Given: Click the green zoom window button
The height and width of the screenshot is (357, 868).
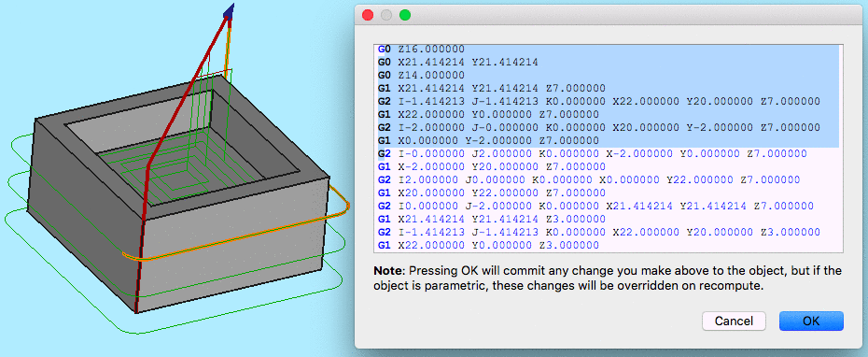Looking at the screenshot, I should pos(405,15).
